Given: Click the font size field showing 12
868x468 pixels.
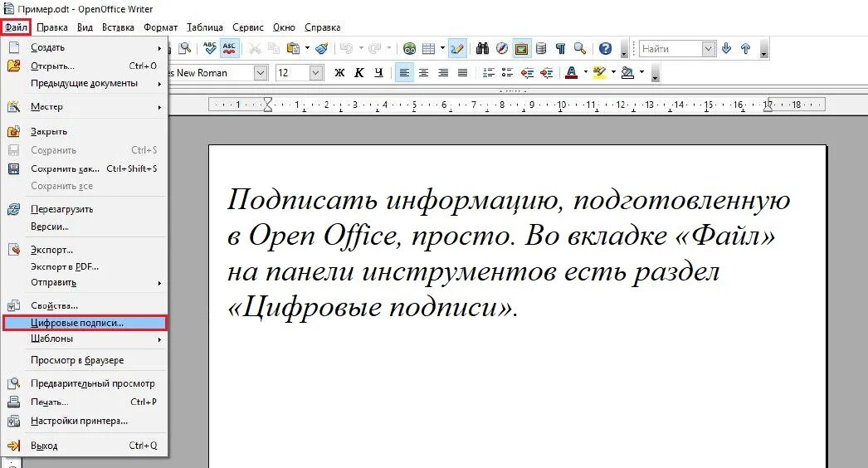Looking at the screenshot, I should [293, 72].
